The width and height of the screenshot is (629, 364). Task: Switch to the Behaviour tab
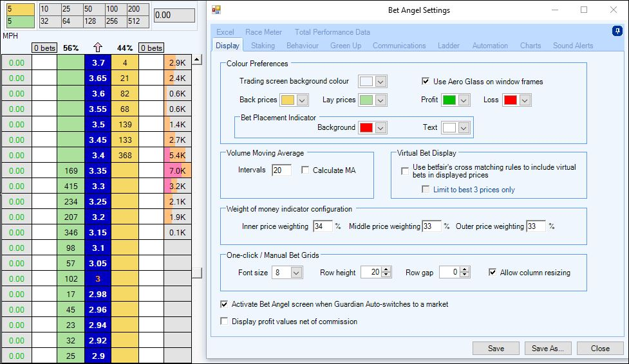pos(303,46)
